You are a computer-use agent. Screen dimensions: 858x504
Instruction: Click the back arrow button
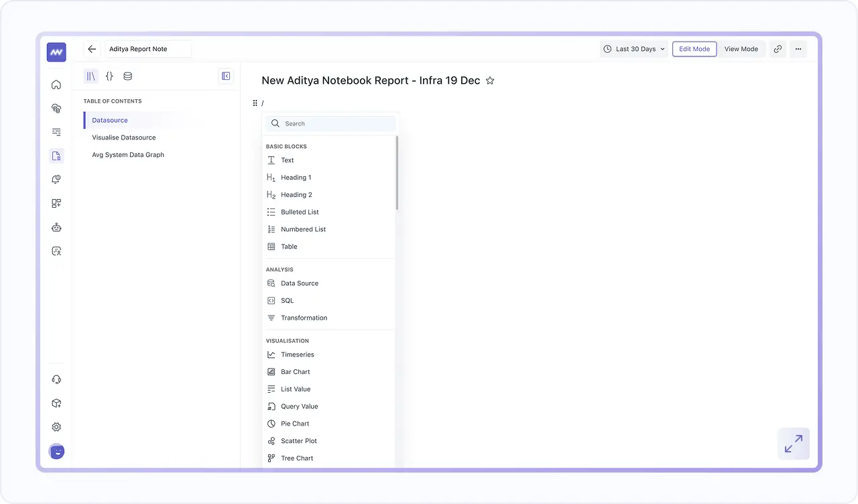92,49
